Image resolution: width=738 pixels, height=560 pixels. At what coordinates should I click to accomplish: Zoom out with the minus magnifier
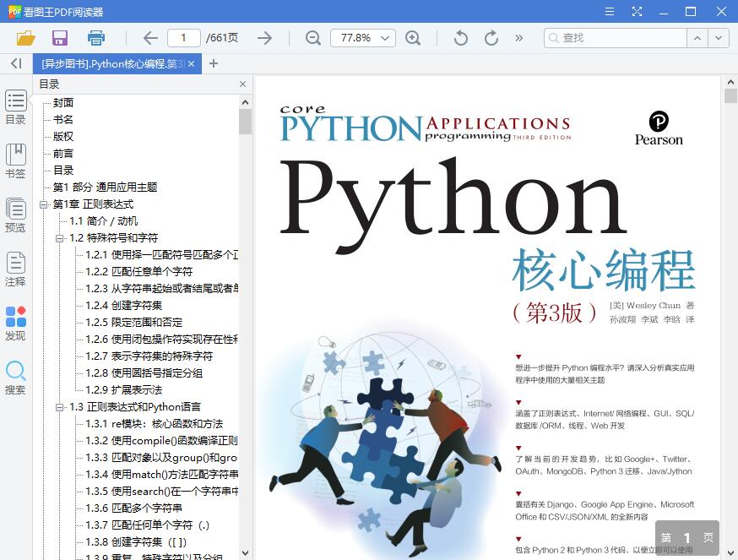click(x=313, y=38)
